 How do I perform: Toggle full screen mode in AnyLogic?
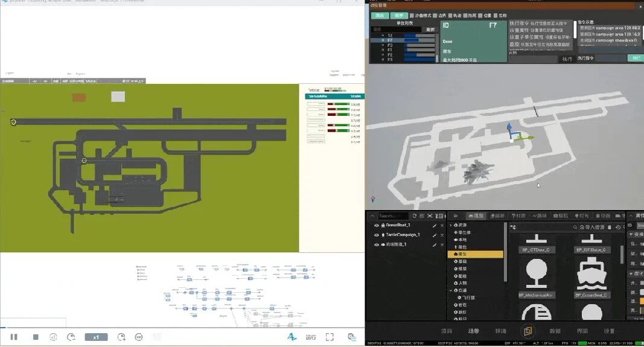(330, 337)
